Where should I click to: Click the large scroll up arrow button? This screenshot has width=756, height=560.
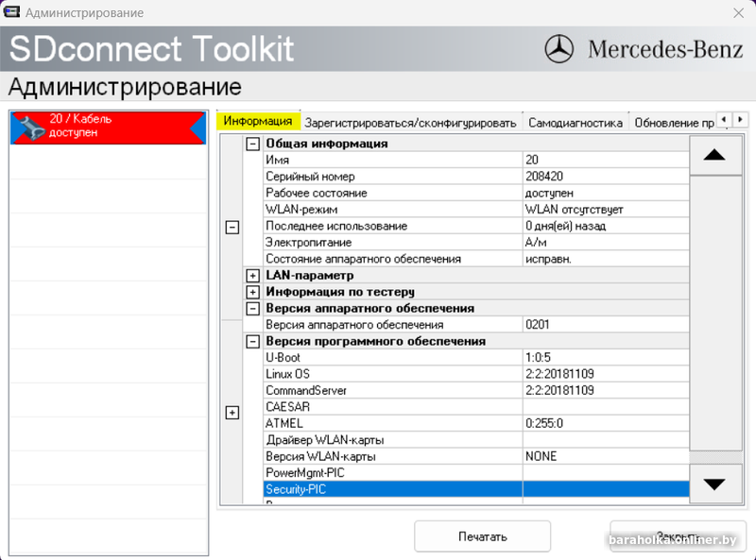tap(715, 155)
